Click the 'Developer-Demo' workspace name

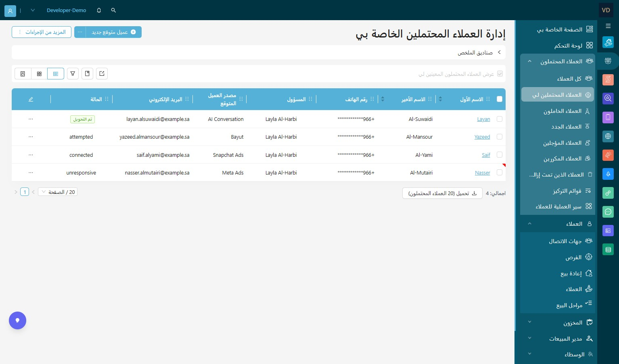66,10
